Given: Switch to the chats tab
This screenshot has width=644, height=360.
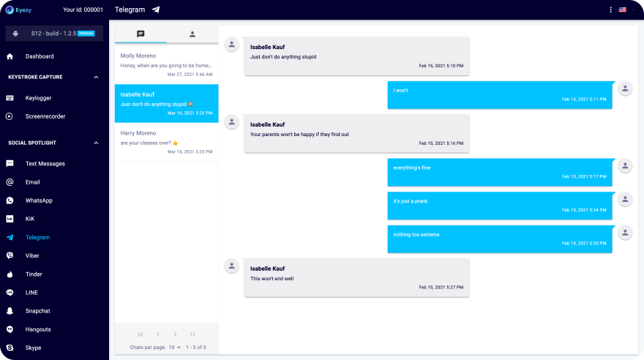Looking at the screenshot, I should pos(141,34).
